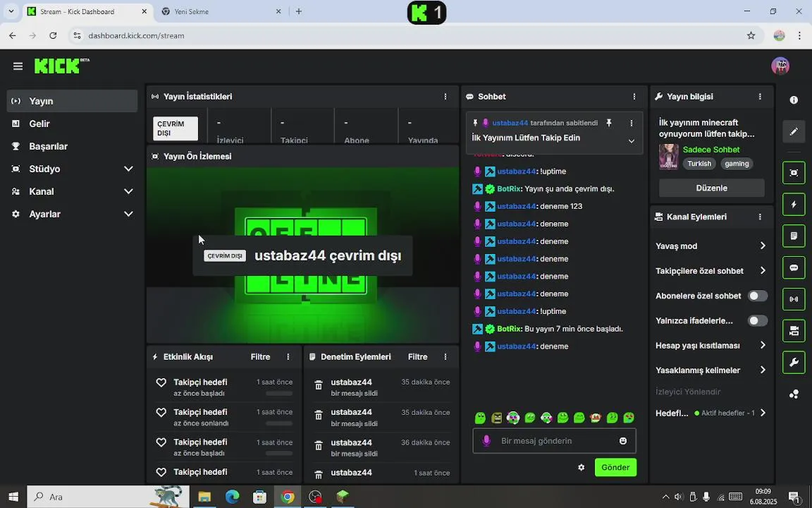Viewport: 812px width, 508px height.
Task: Toggle activity feed lightning icon in right sidebar
Action: 794,204
